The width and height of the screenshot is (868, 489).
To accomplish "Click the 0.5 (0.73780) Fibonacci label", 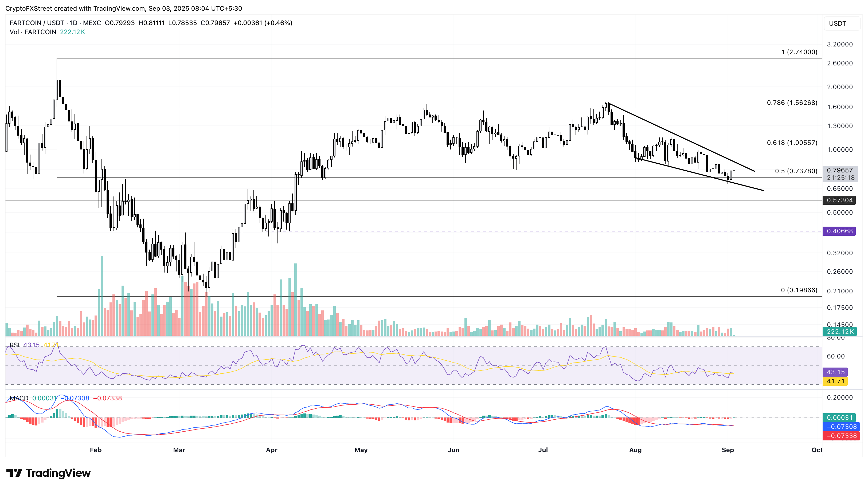I will click(x=796, y=171).
